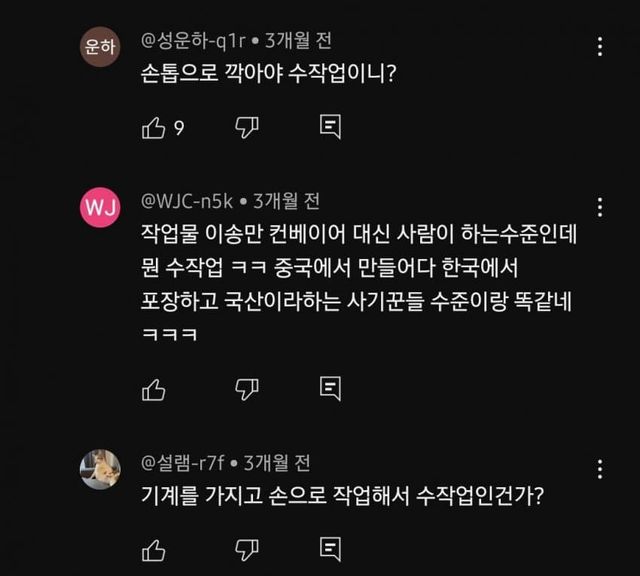Reply to the comment by @WJC-n5k
This screenshot has width=640, height=576.
point(331,388)
